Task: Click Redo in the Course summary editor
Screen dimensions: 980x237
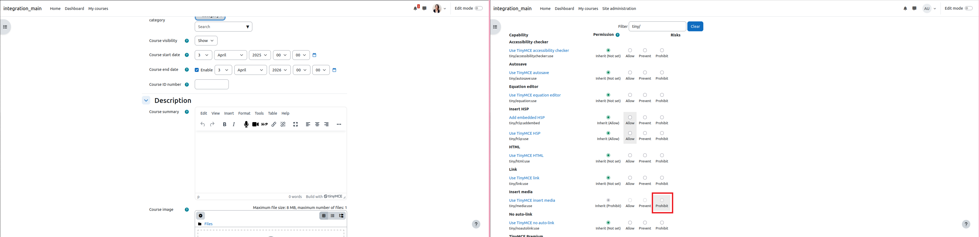Action: tap(212, 124)
